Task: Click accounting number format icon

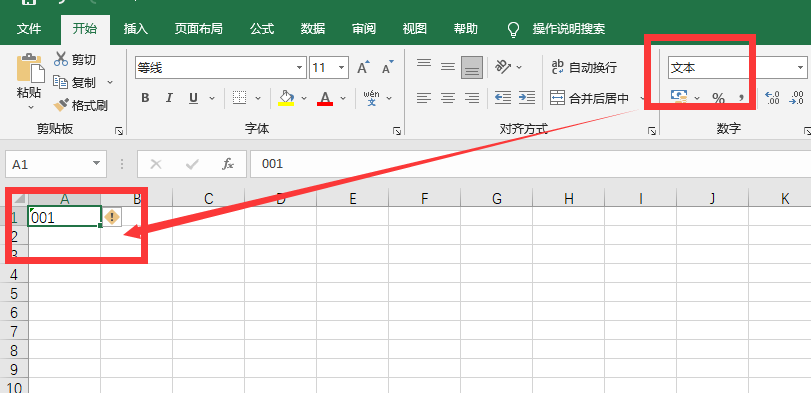Action: click(679, 97)
